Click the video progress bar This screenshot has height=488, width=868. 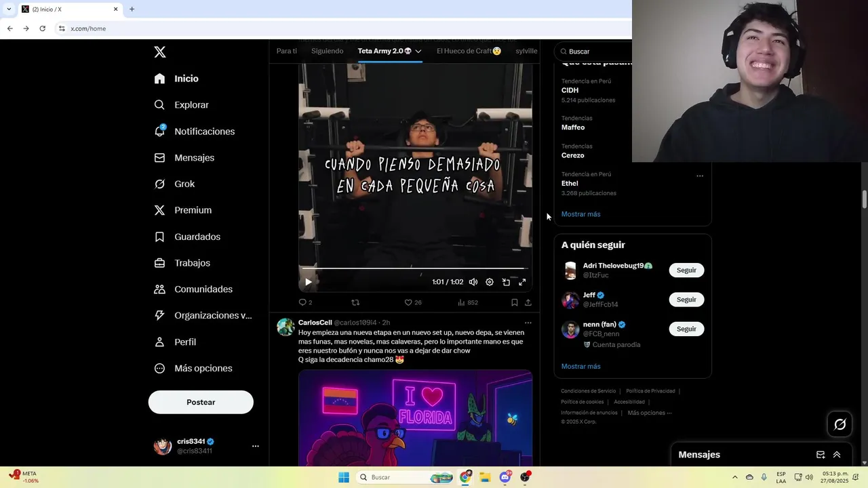click(x=415, y=268)
